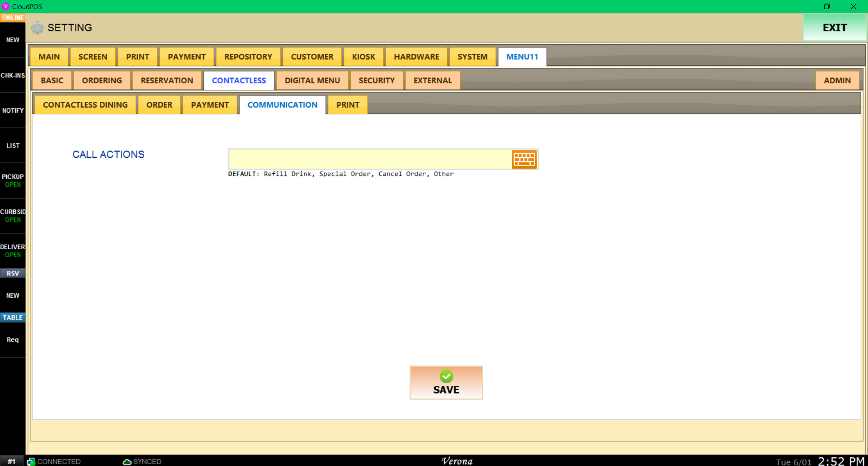Image resolution: width=868 pixels, height=466 pixels.
Task: Open the HARDWARE tab
Action: tap(416, 57)
